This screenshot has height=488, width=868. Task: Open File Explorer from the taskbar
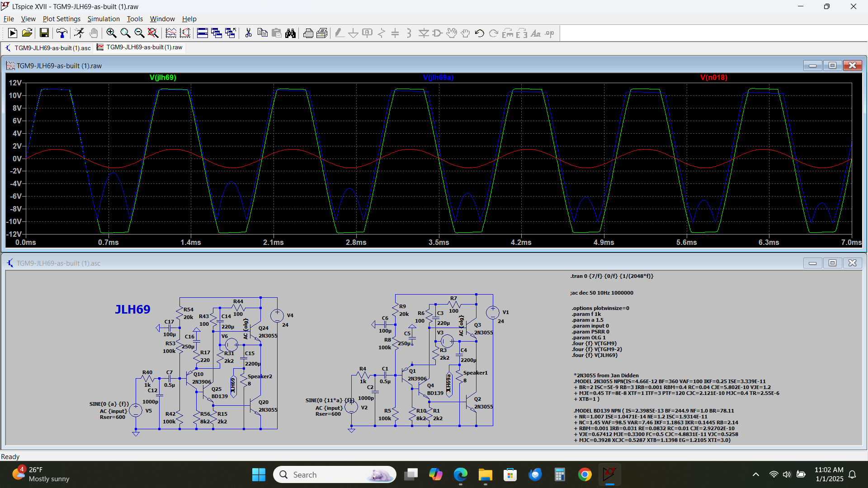click(x=485, y=474)
